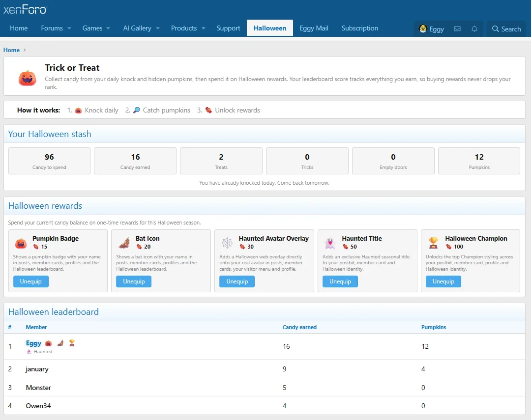Click the Member column header
The height and width of the screenshot is (420, 531).
(x=36, y=327)
